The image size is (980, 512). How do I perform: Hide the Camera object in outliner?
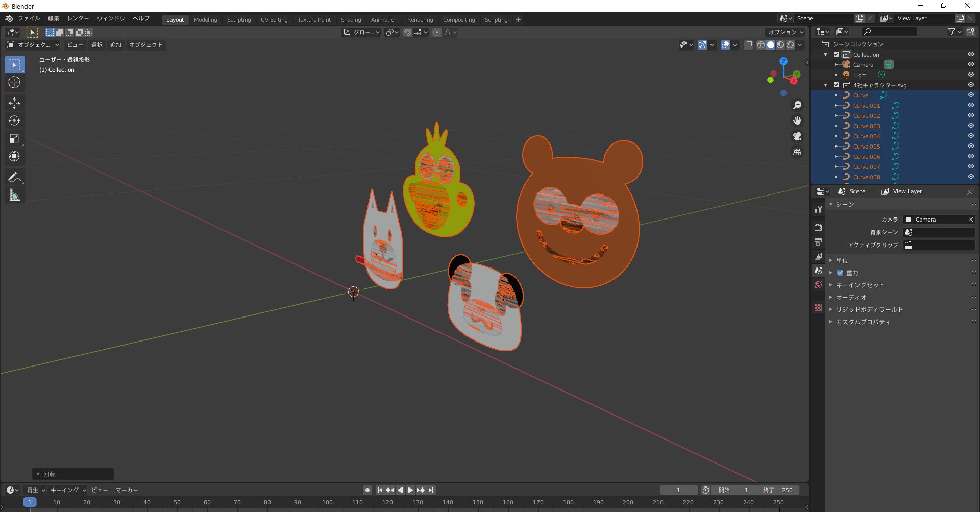pos(971,64)
